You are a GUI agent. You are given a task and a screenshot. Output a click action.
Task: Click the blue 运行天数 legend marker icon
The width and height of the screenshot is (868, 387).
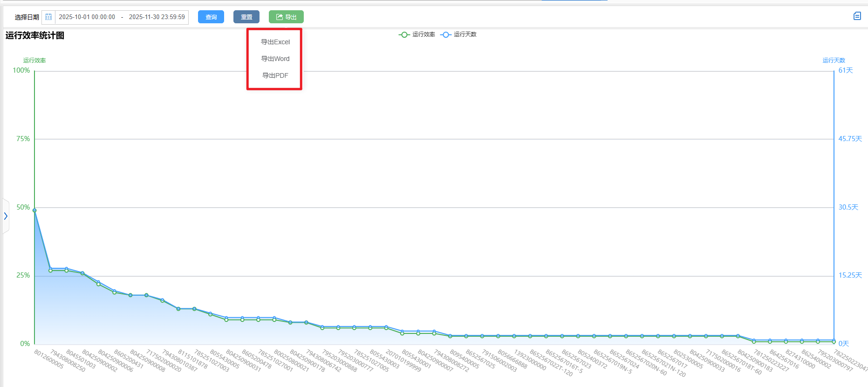(446, 35)
